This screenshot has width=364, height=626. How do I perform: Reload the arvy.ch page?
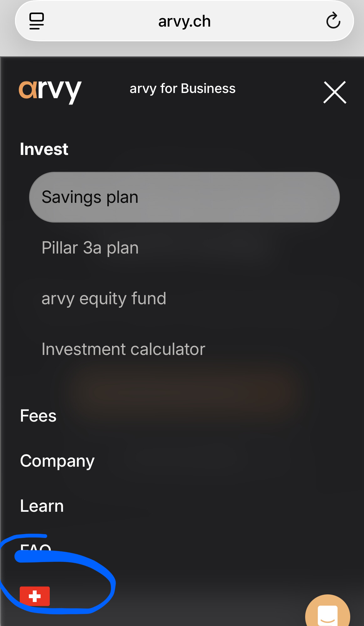[x=333, y=21]
